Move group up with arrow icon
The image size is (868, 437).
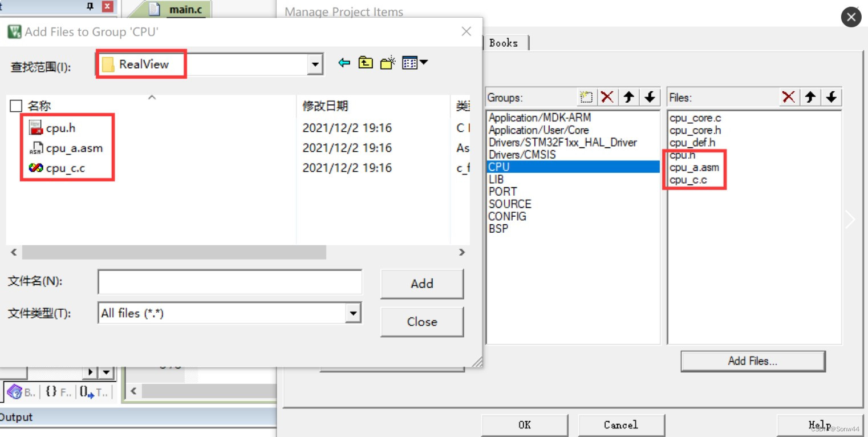tap(628, 97)
